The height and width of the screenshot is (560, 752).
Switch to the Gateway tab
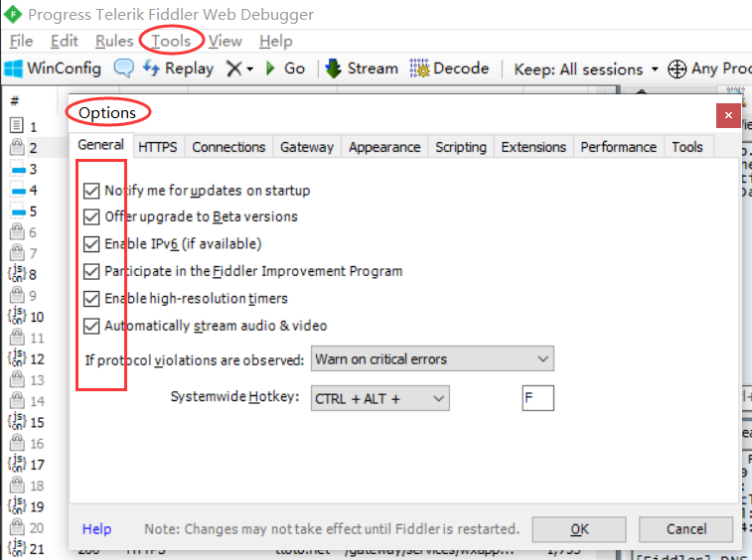(307, 147)
